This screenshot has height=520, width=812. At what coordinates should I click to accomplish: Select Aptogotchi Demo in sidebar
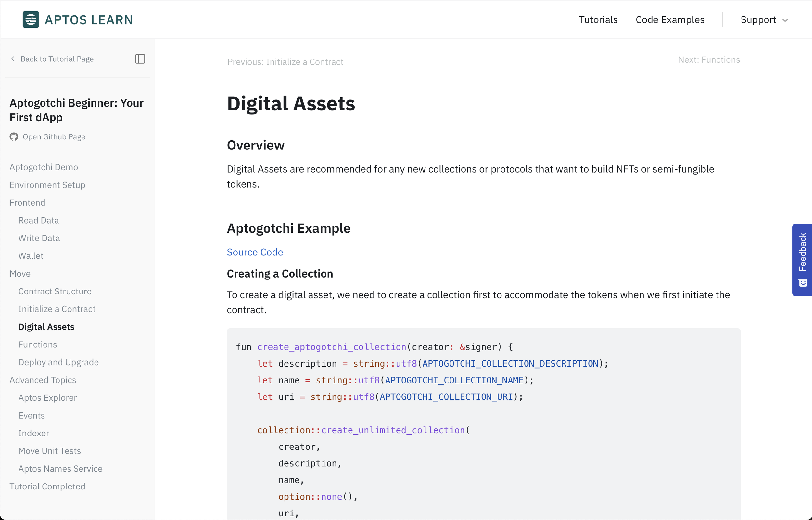point(44,167)
